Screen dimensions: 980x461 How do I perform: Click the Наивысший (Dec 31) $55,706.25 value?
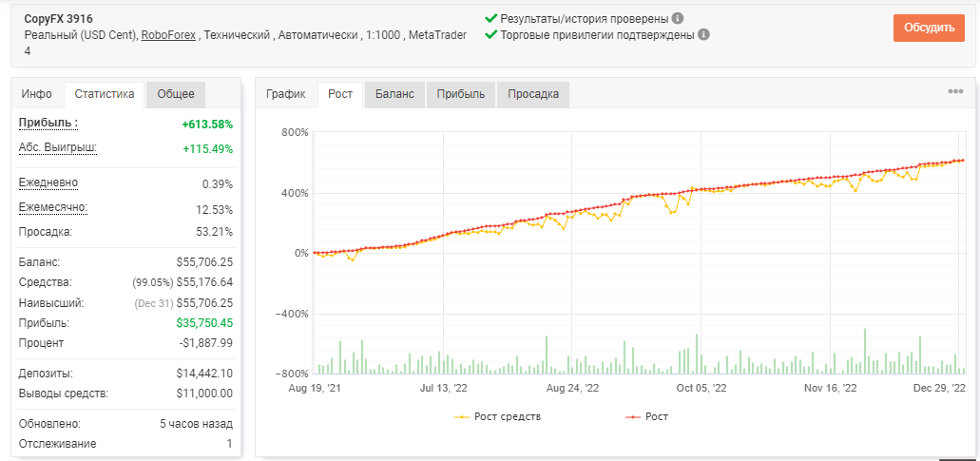click(183, 303)
